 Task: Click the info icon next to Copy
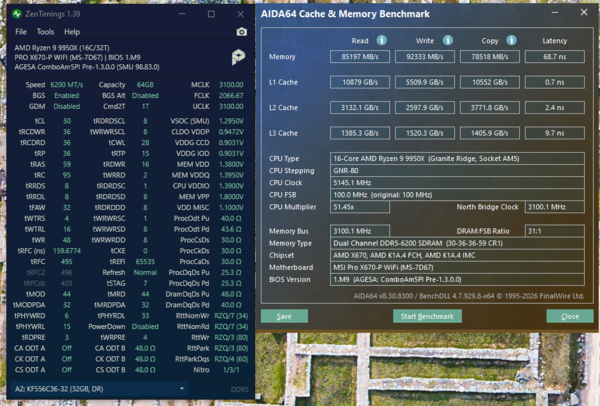coord(511,40)
